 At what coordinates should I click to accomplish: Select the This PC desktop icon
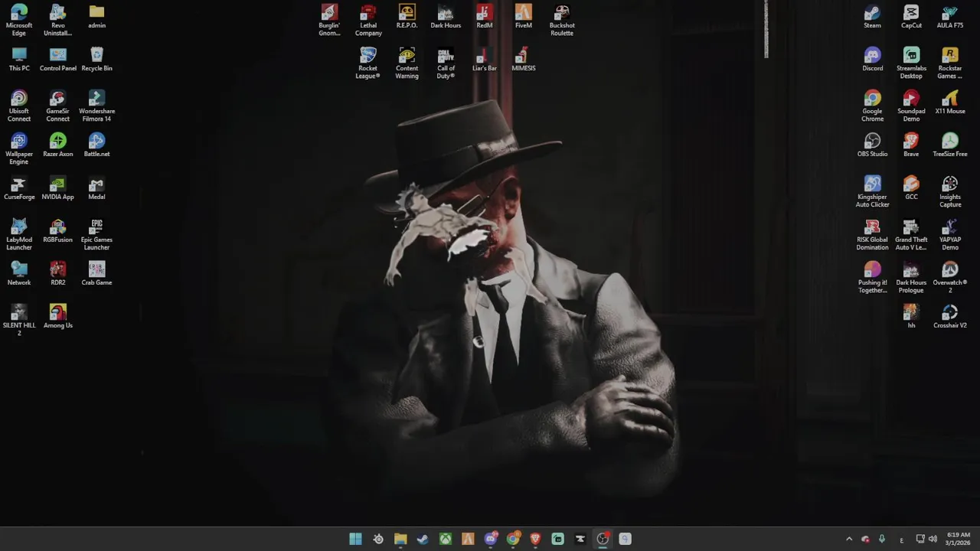point(19,59)
